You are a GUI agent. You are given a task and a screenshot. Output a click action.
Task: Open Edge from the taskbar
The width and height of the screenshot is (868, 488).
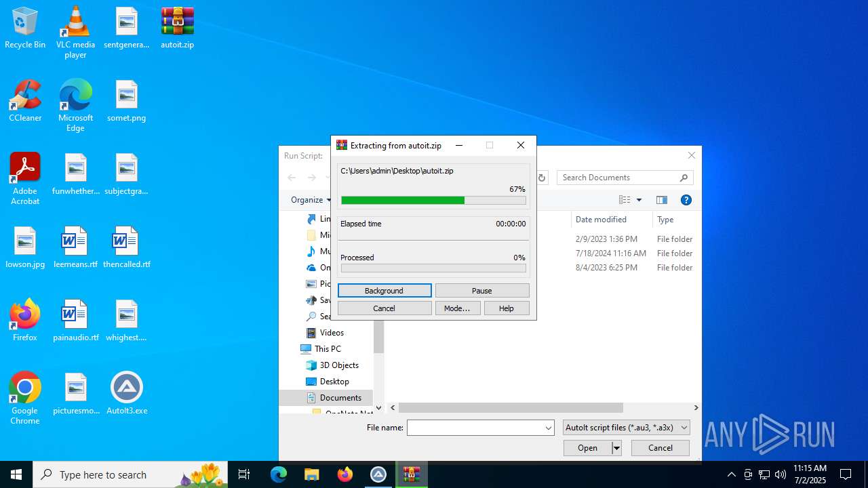click(x=279, y=474)
